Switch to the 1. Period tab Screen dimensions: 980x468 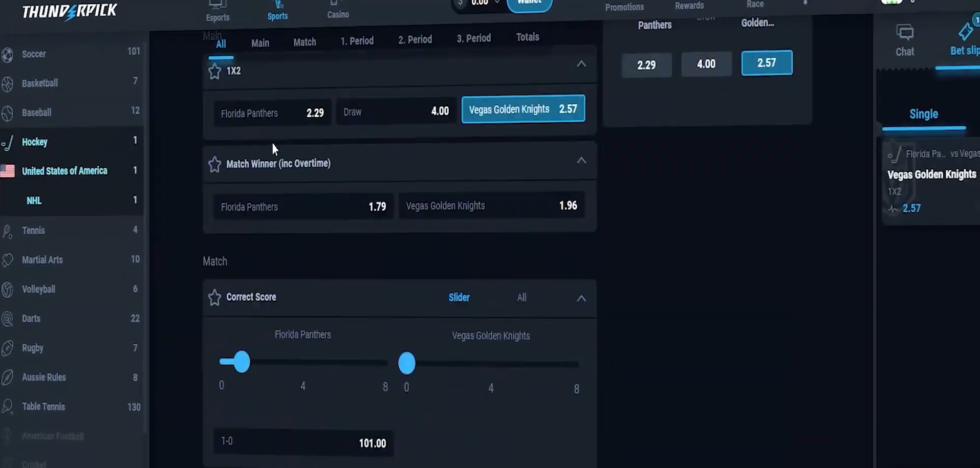click(357, 40)
